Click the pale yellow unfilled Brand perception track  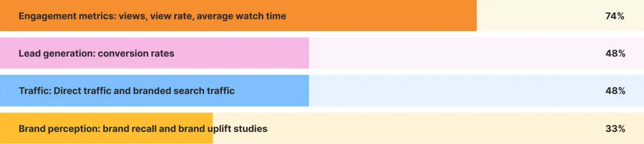tap(419, 129)
